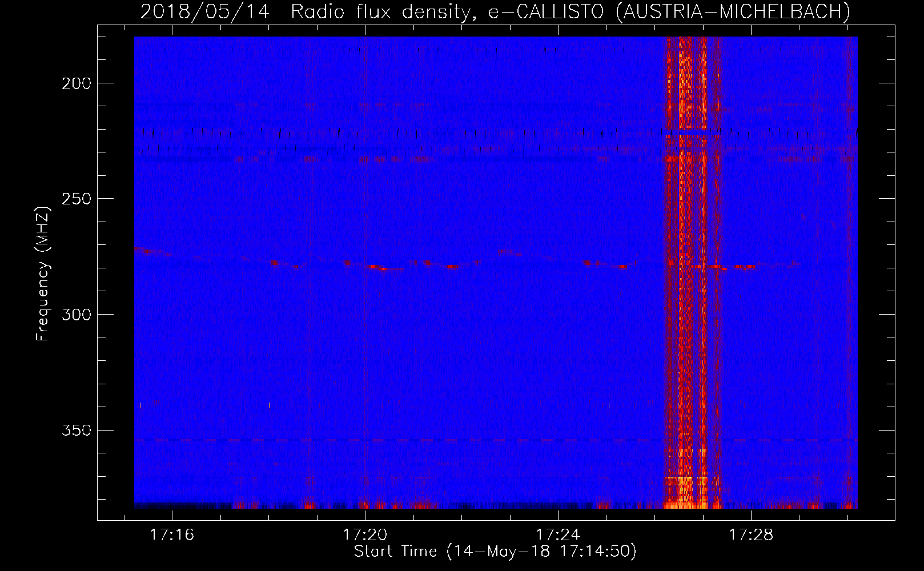The image size is (924, 571).
Task: Click the 250 frequency tick label
Action: [x=76, y=199]
